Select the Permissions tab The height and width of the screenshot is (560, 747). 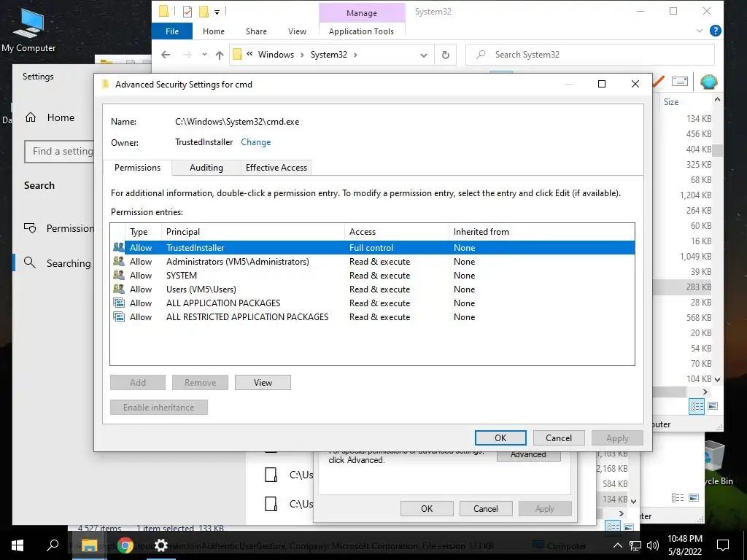point(137,168)
